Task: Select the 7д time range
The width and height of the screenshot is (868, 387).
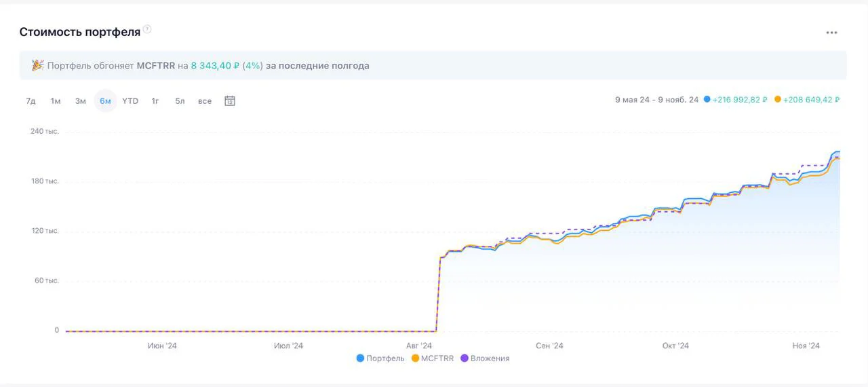Action: (x=31, y=101)
